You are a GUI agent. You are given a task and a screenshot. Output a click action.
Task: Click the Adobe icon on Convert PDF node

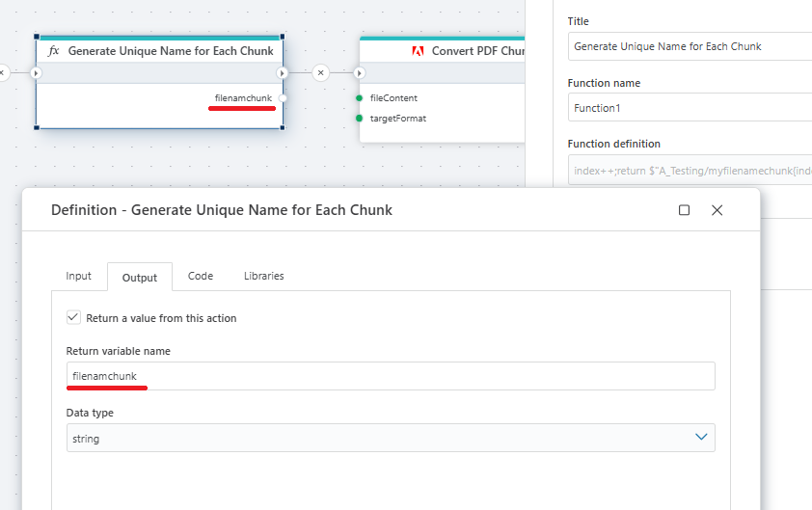(x=419, y=51)
